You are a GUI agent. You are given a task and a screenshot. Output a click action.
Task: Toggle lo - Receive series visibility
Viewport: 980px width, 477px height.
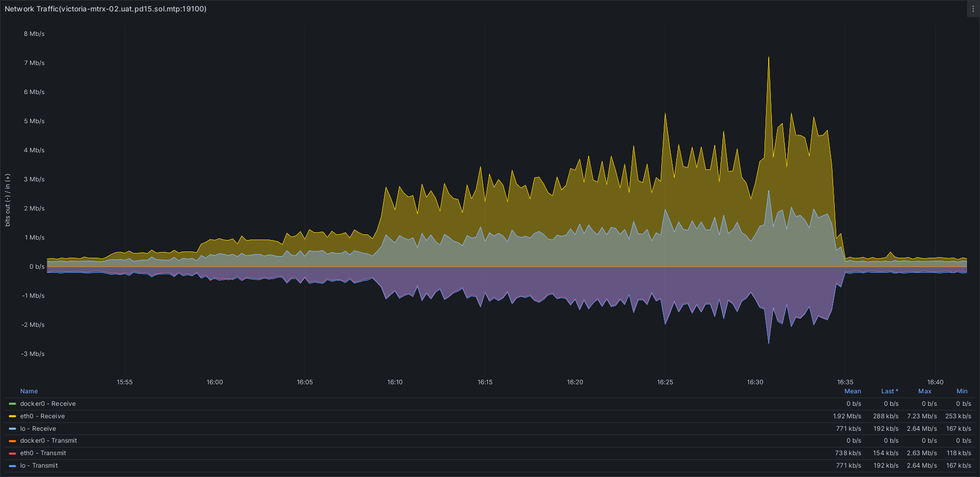click(38, 429)
